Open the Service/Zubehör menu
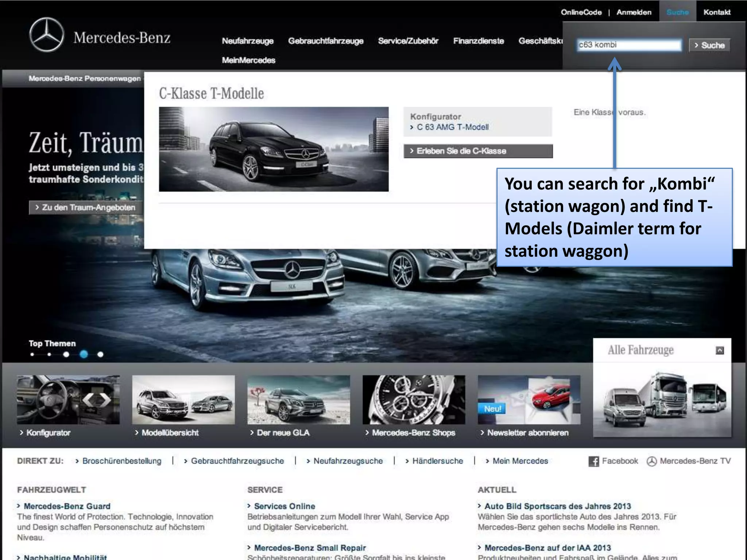Screen dimensions: 747x560 tap(408, 41)
